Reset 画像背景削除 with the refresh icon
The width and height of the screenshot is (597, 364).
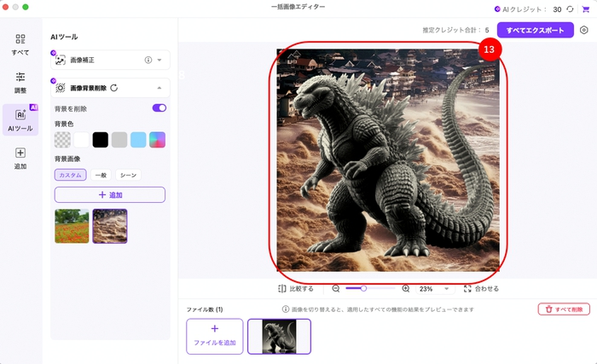click(x=113, y=88)
